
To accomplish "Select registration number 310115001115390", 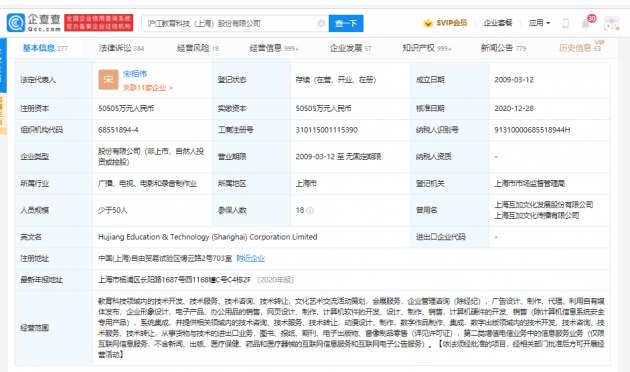I will 327,130.
